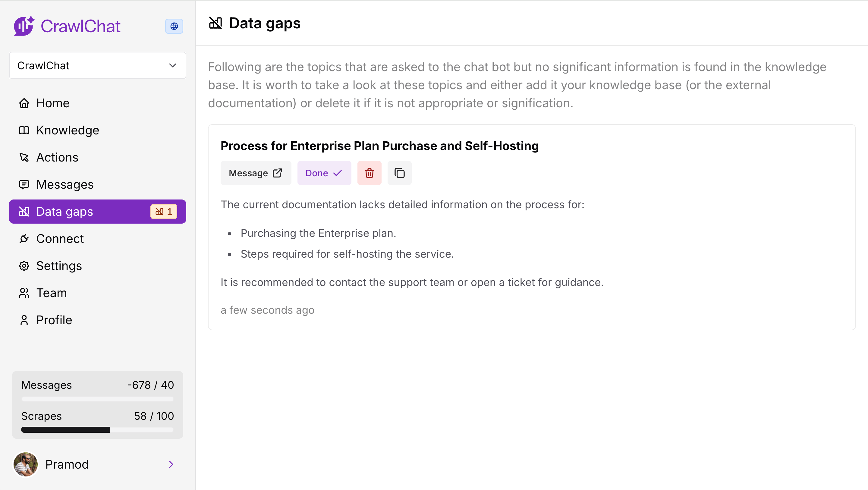Go to Settings in the sidebar
The width and height of the screenshot is (868, 490).
[x=59, y=266]
